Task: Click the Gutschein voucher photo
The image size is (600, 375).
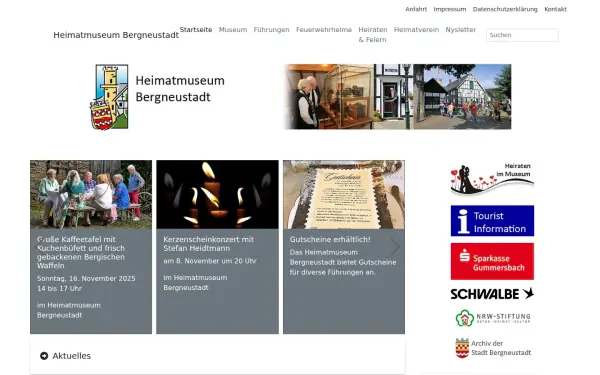Action: click(344, 194)
